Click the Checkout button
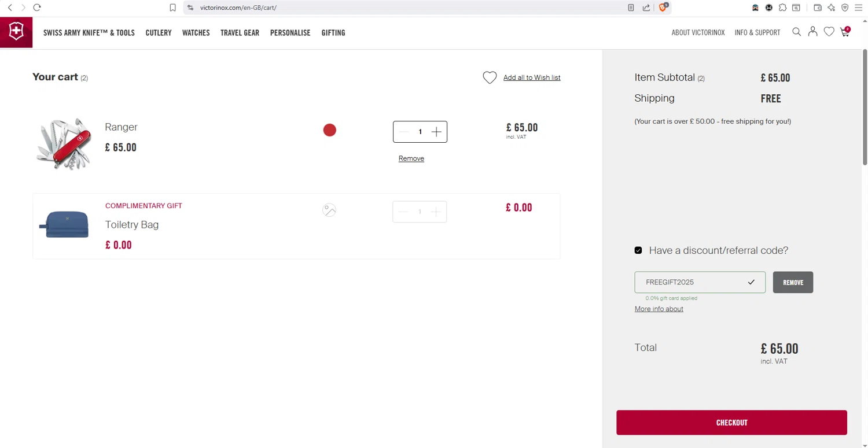 (731, 423)
